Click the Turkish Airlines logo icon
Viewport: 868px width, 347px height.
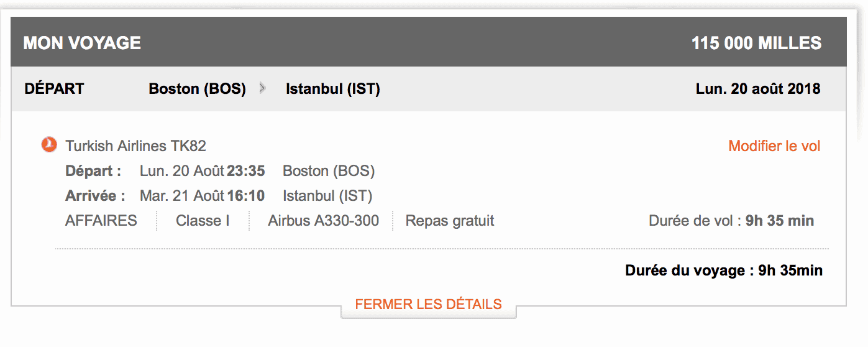48,146
